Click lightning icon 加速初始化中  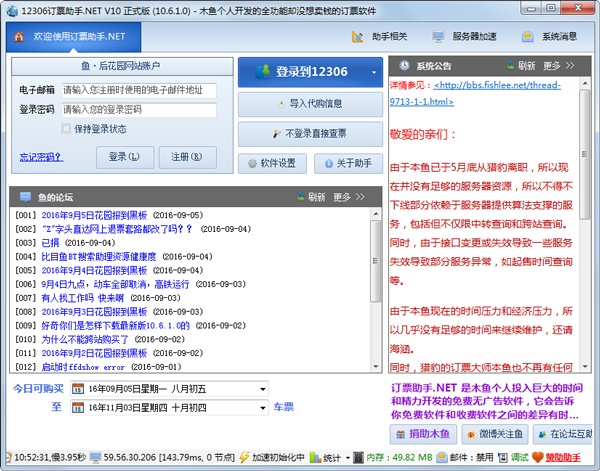tap(244, 457)
